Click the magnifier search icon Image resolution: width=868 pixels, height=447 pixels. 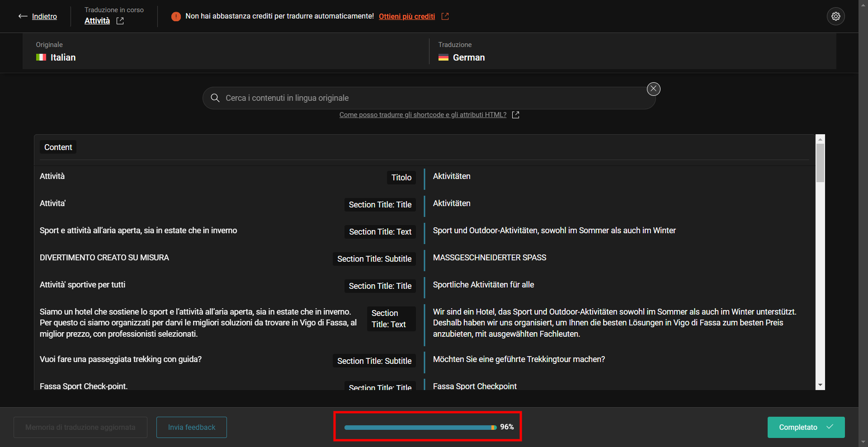pos(215,98)
